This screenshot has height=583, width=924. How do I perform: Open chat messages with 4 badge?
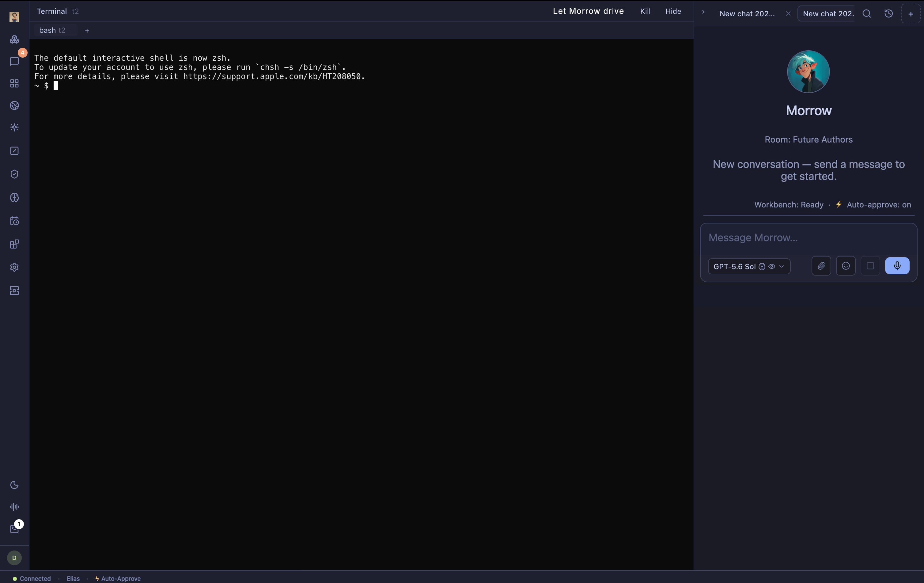(x=14, y=61)
